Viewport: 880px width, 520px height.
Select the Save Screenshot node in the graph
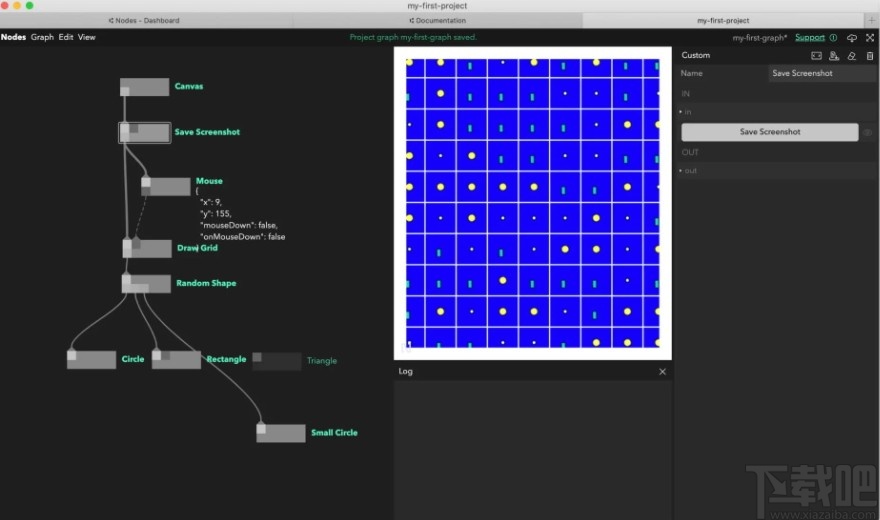(145, 133)
